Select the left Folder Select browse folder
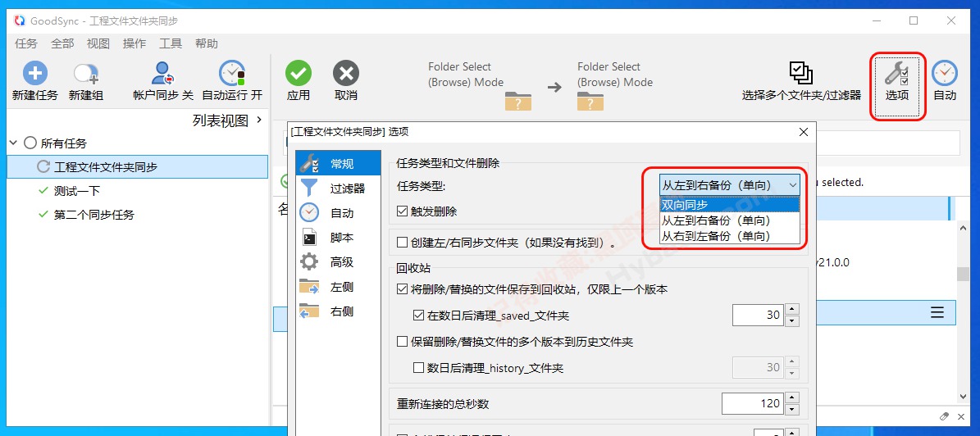980x436 pixels. [518, 101]
